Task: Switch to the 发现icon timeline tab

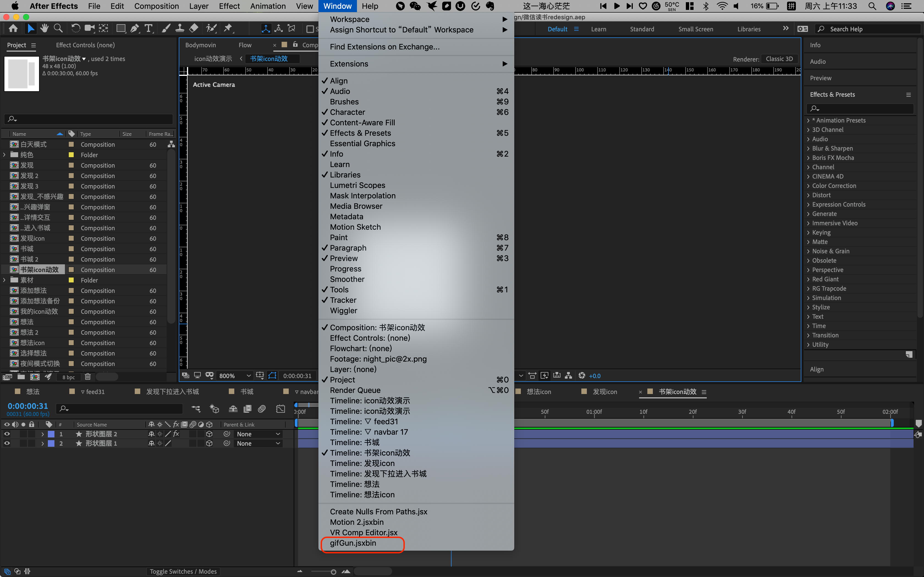Action: pos(604,392)
